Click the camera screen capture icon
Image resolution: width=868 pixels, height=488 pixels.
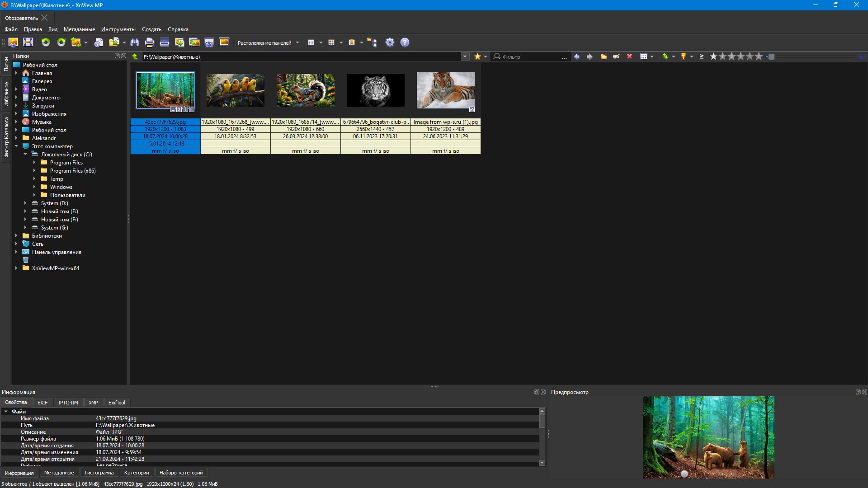tap(209, 42)
